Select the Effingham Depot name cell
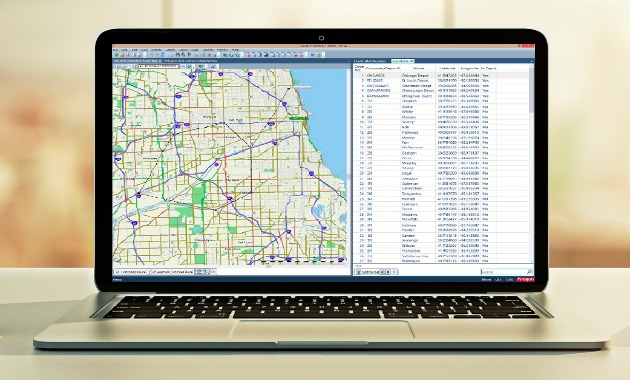The width and height of the screenshot is (630, 380). pyautogui.click(x=417, y=96)
